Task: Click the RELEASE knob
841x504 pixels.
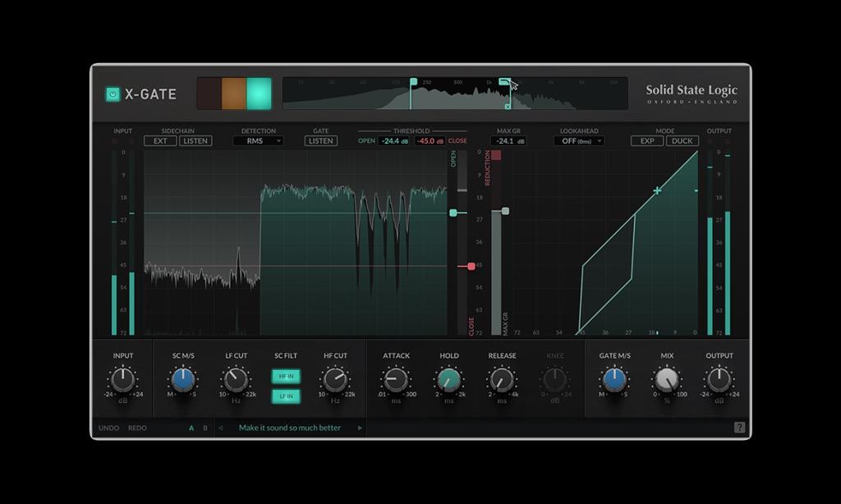Action: (x=502, y=379)
